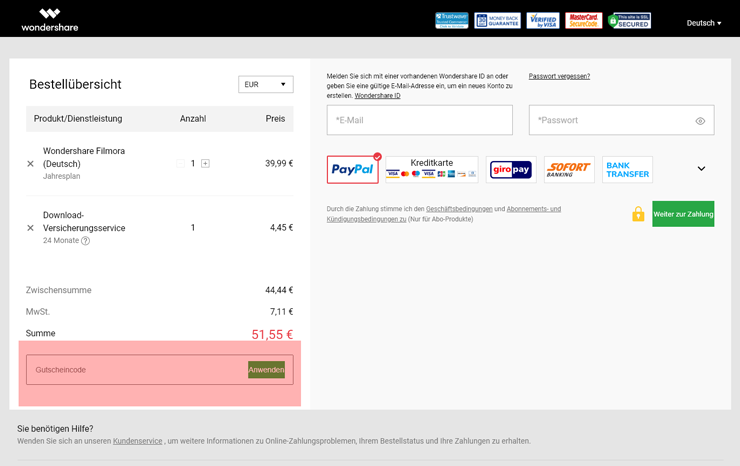This screenshot has width=740, height=466.
Task: Toggle password visibility eye icon
Action: 700,121
